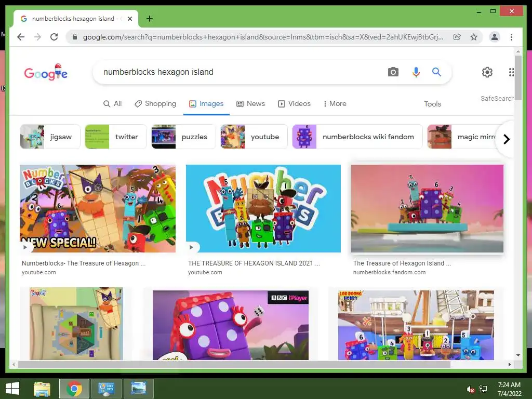
Task: Bookmark this page with the star icon
Action: point(474,37)
